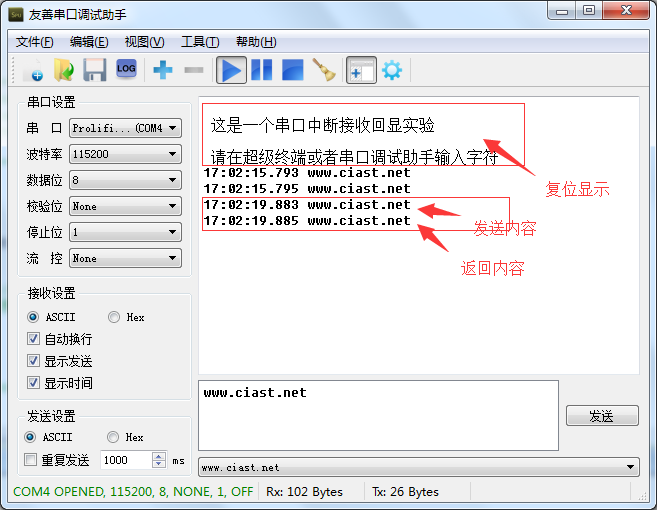Save data with the floppy disk icon
The height and width of the screenshot is (510, 657).
point(95,70)
